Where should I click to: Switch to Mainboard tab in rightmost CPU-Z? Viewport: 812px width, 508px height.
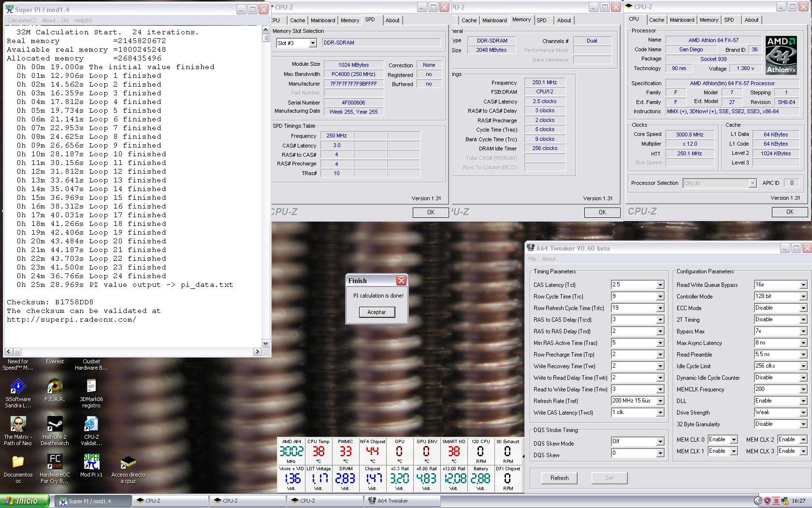point(681,20)
